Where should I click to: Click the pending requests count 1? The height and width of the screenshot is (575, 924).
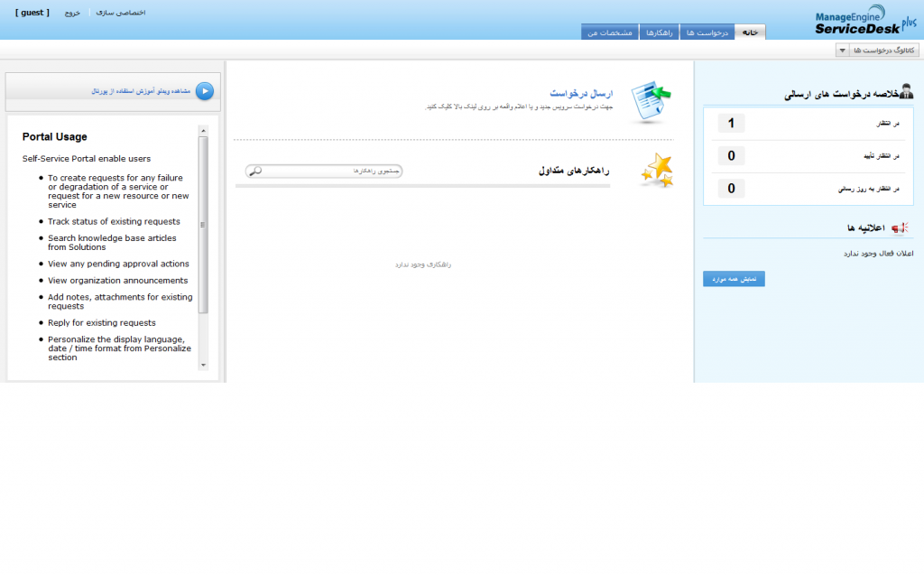coord(731,124)
